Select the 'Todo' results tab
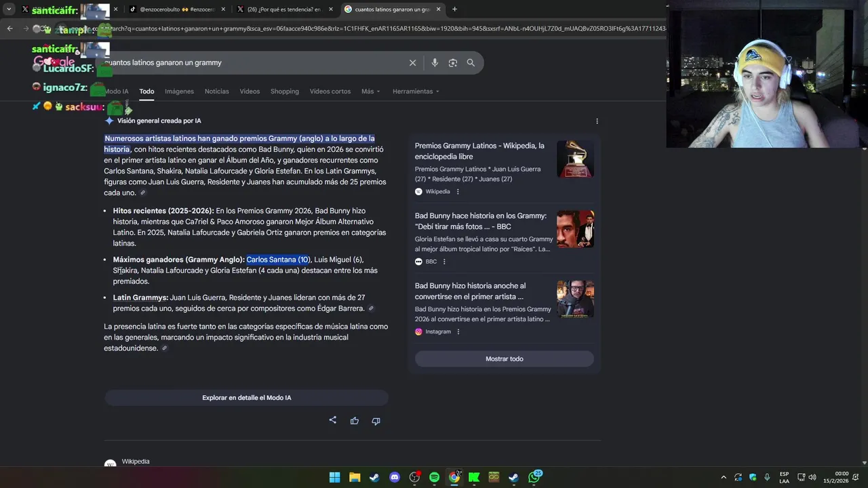Screen dimensions: 868x488 (146, 91)
